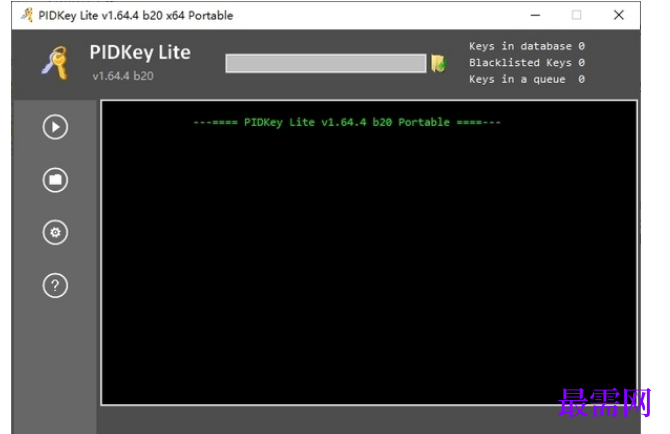Viewport: 670px width, 434px height.
Task: Minimize the PIDKey Lite window
Action: tap(535, 15)
